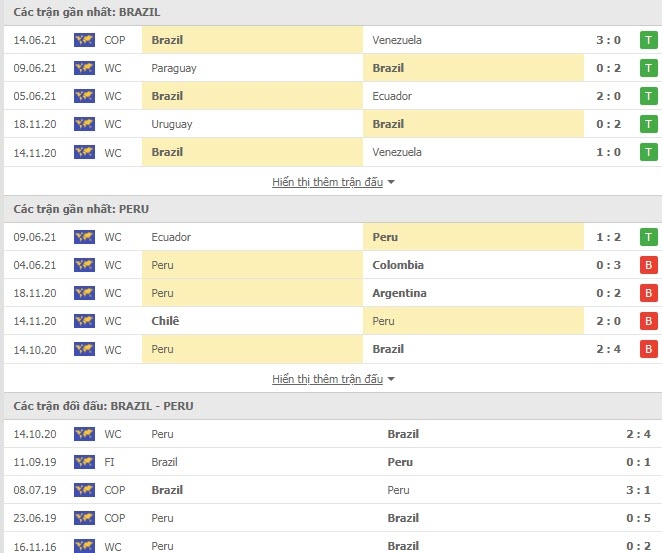Expand more Peru matches via Hiển thị thêm trận đấu
The width and height of the screenshot is (662, 553).
click(x=327, y=379)
